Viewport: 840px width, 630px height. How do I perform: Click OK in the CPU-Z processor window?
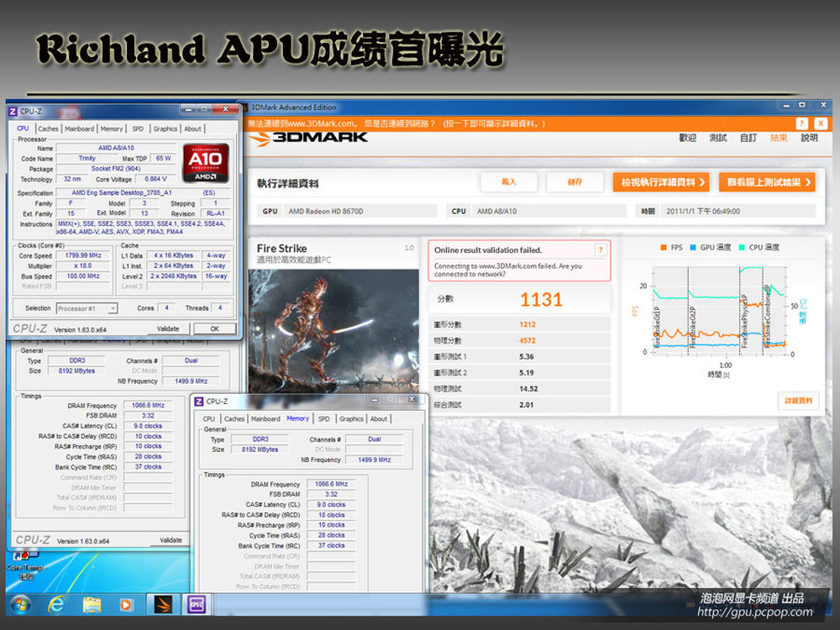214,328
